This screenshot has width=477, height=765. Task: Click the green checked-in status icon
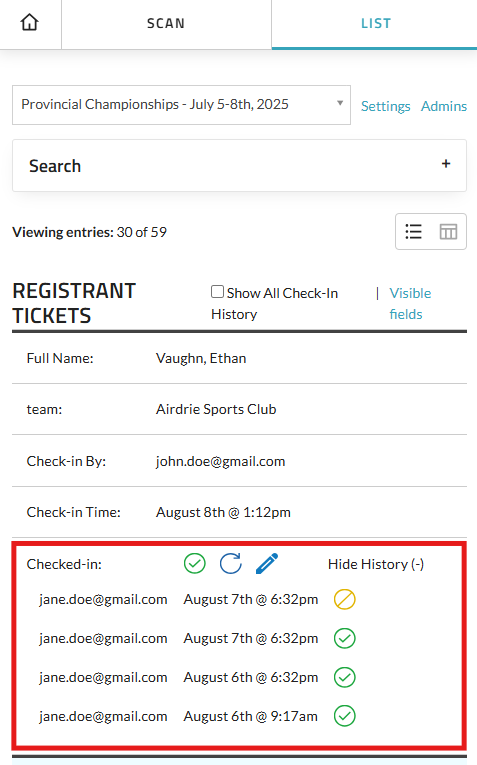pos(195,564)
